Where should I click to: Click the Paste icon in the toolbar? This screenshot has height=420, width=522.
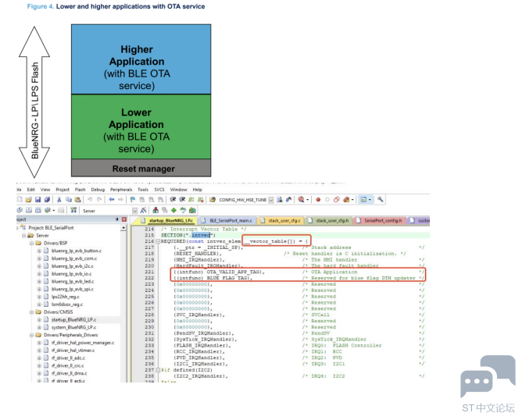click(77, 200)
